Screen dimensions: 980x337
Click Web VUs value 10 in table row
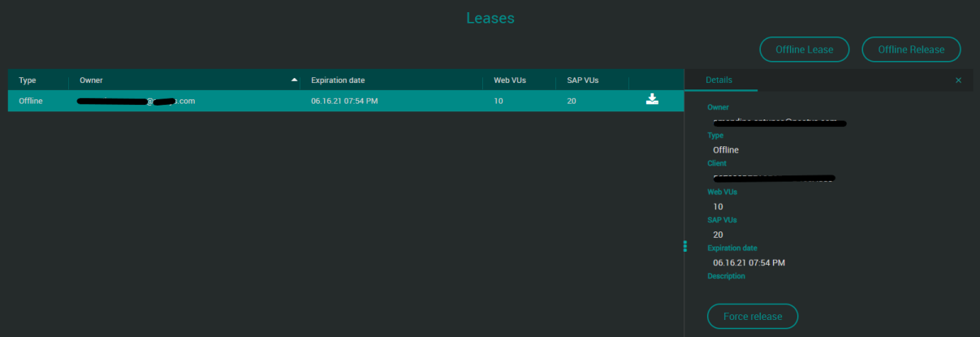point(498,102)
